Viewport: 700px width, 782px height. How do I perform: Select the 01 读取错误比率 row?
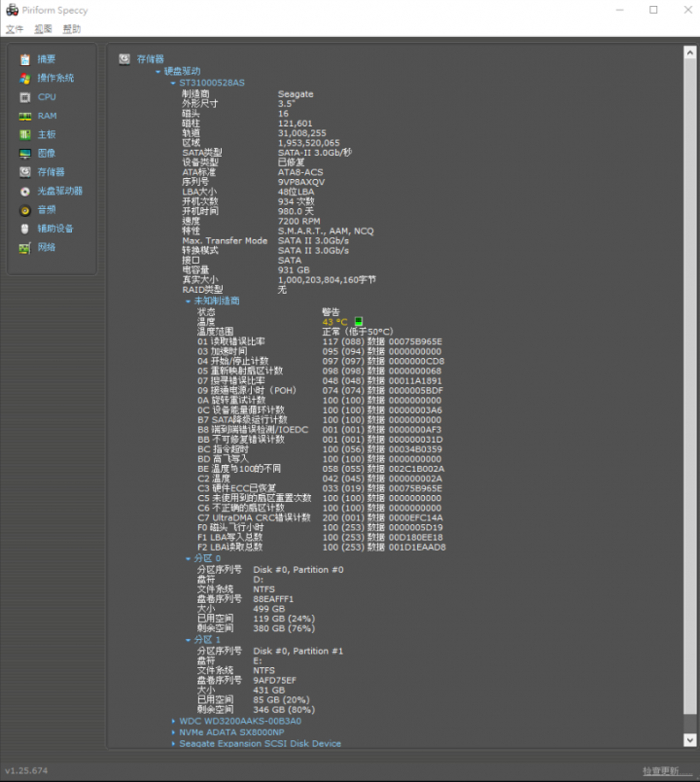click(320, 341)
